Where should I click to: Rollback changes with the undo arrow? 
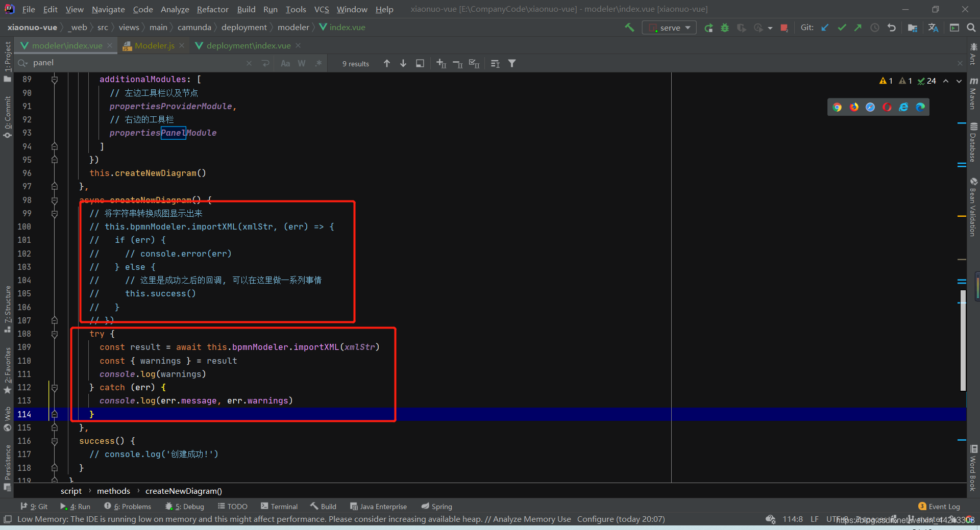click(892, 28)
